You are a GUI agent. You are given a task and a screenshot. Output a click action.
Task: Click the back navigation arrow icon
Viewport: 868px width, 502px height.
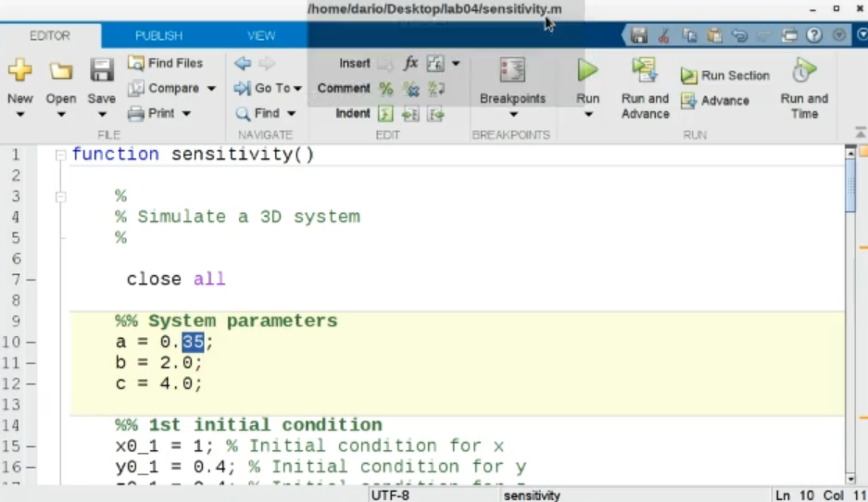(x=243, y=63)
